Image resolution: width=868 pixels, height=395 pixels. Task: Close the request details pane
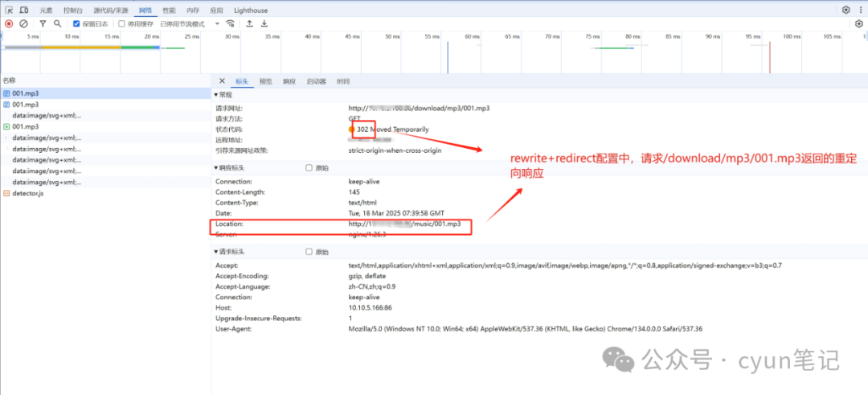(x=222, y=80)
